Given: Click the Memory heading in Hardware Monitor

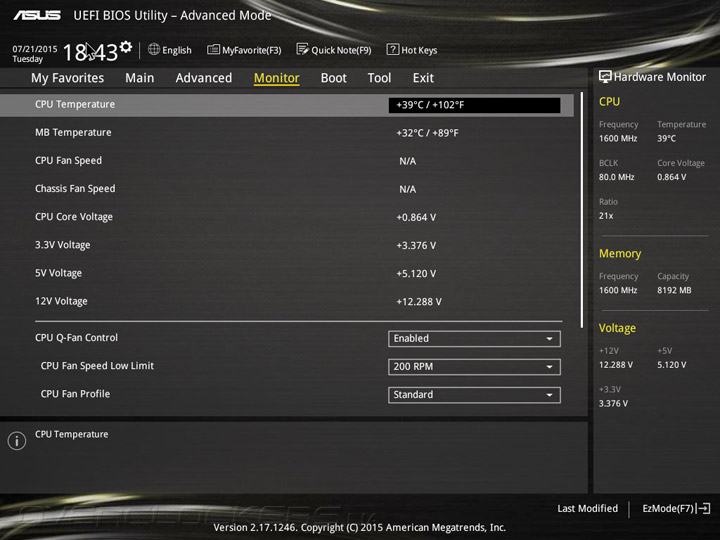Looking at the screenshot, I should pos(620,253).
